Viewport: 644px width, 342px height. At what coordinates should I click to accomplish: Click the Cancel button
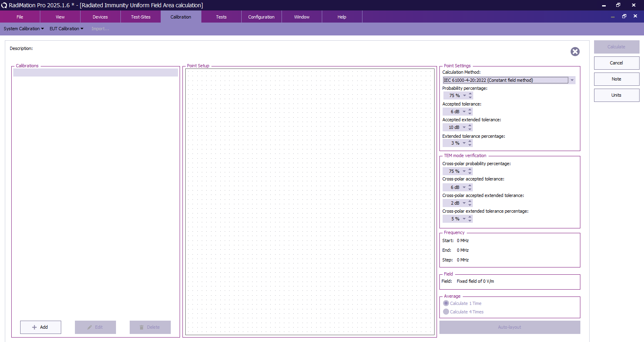coord(616,63)
